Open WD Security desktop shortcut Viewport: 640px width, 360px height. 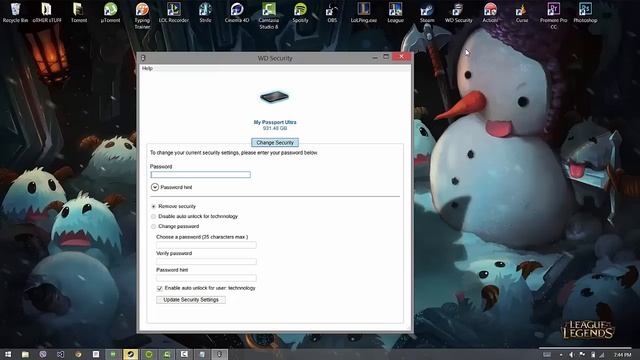pos(458,12)
